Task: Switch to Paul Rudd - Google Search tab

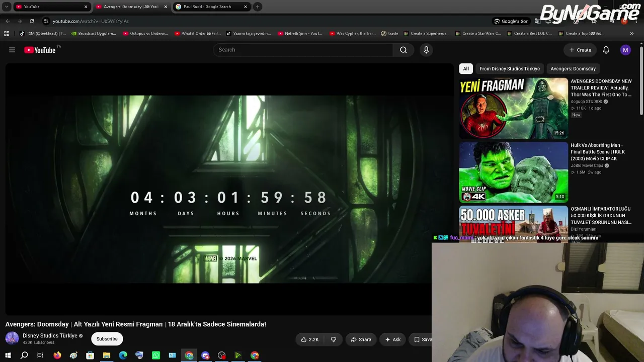Action: coord(211,7)
